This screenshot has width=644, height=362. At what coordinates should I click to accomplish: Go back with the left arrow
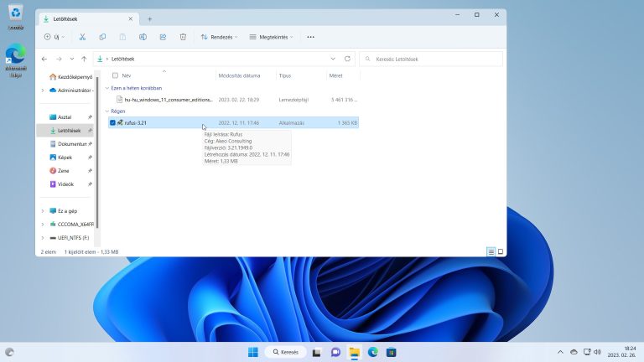pos(44,59)
